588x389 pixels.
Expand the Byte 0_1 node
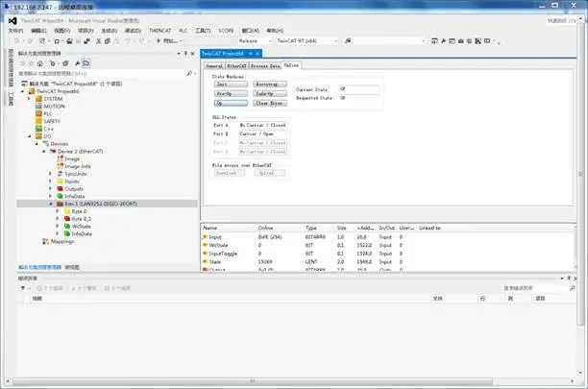pos(58,218)
